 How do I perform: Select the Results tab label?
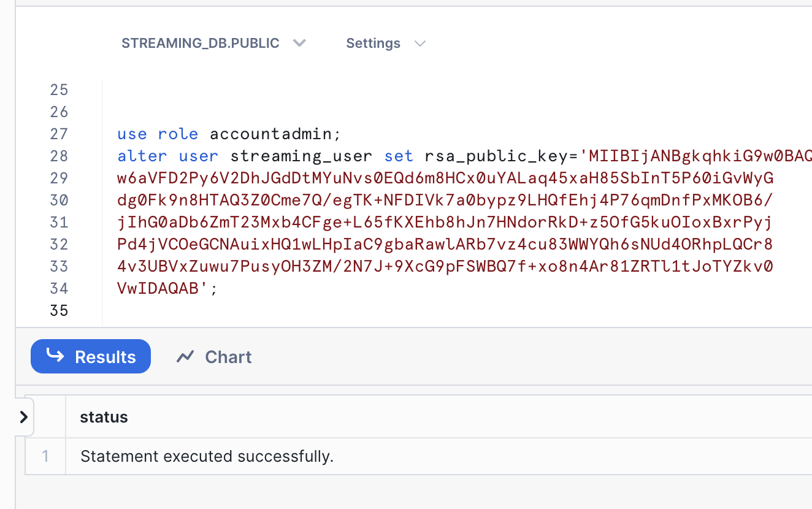coord(105,357)
